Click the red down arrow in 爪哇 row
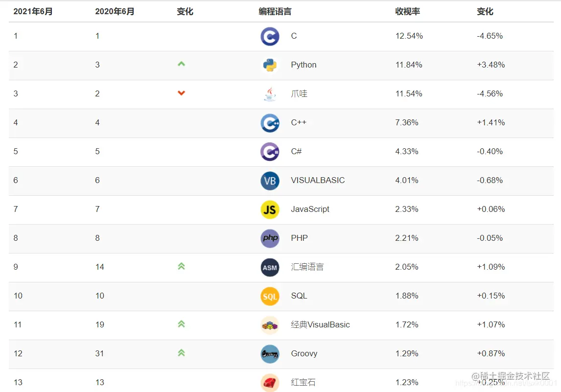The width and height of the screenshot is (561, 392). pos(182,93)
